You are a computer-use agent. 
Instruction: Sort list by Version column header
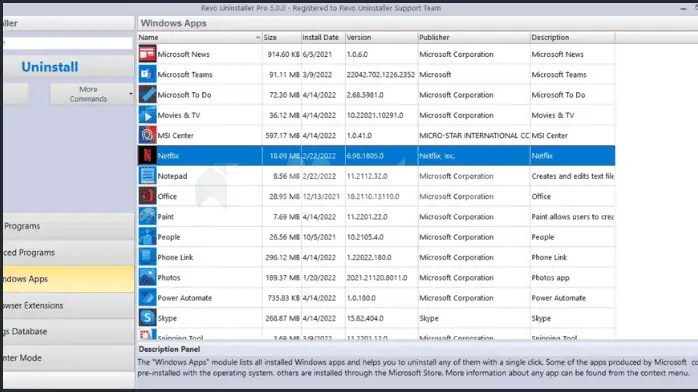(x=381, y=37)
